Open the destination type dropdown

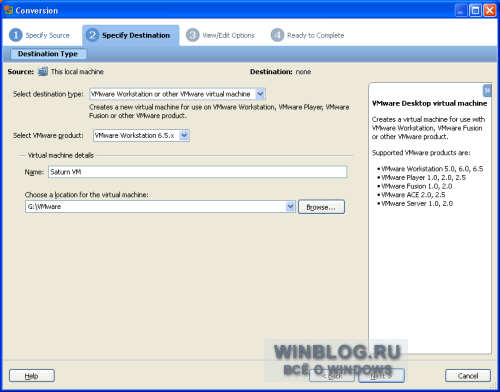click(260, 94)
